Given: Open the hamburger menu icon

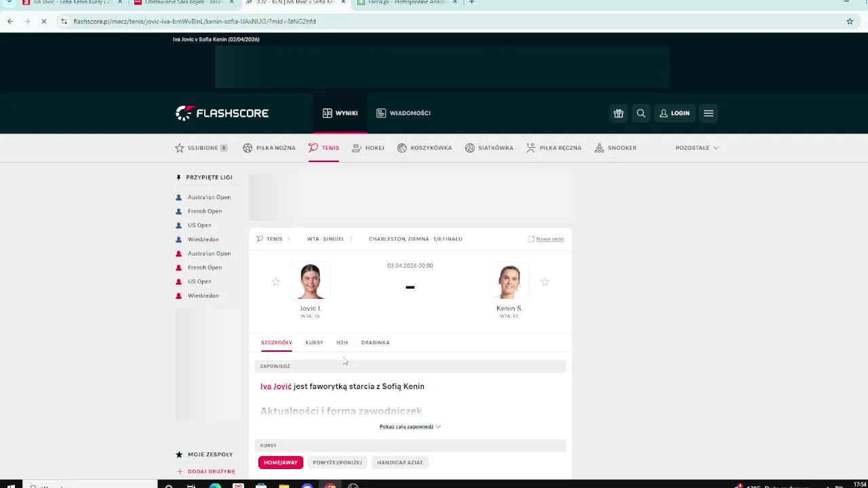Looking at the screenshot, I should coord(709,113).
